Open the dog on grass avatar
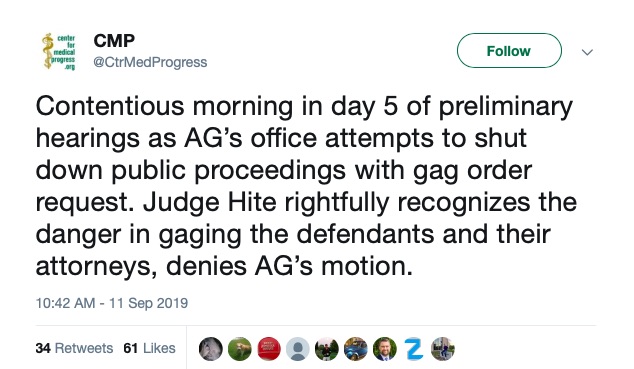This screenshot has height=369, width=634. point(240,349)
